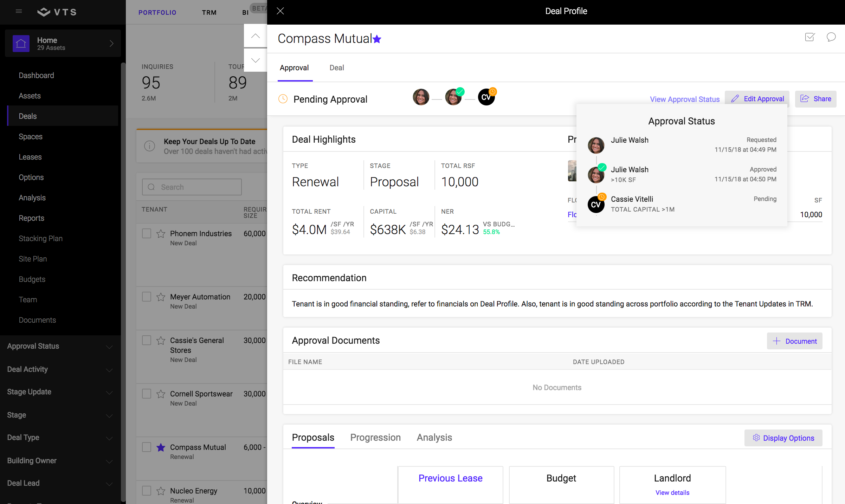Check the Phonem Industries checkbox
The image size is (845, 504).
click(147, 234)
